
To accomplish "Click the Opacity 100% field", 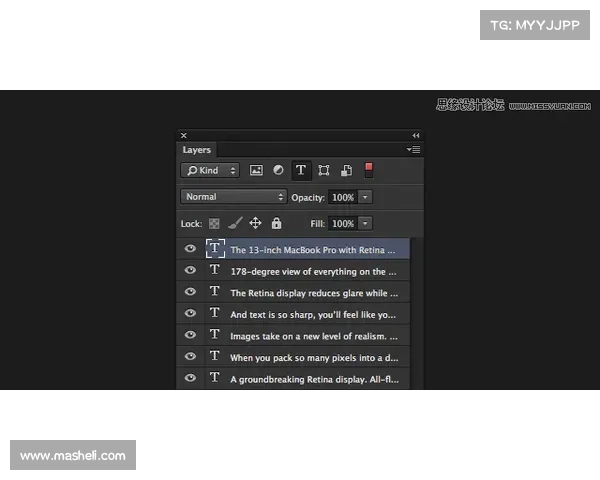I will click(x=343, y=198).
